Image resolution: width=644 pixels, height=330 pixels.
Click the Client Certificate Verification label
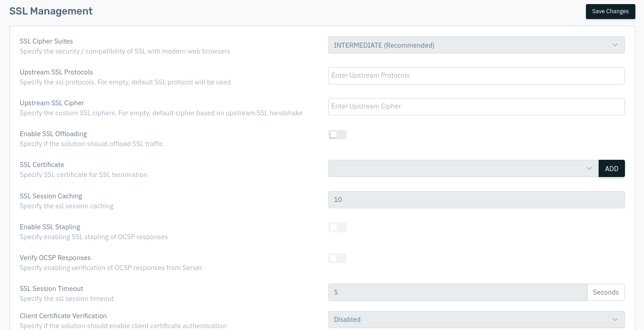coord(63,316)
